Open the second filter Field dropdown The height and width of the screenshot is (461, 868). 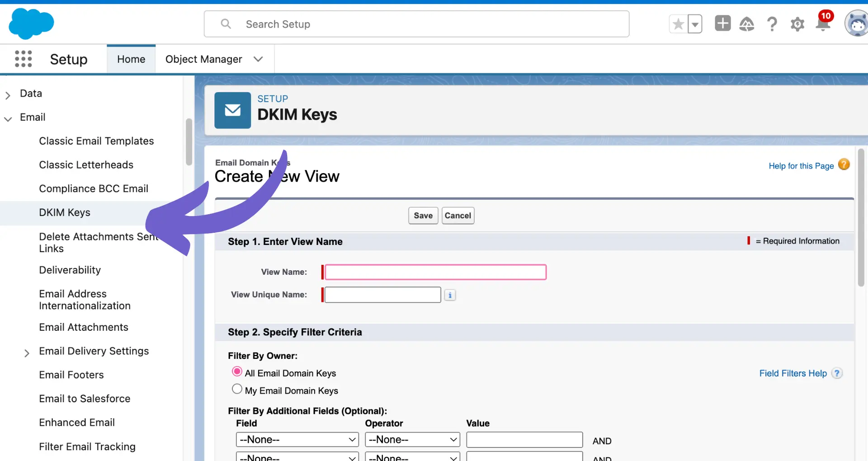click(297, 456)
